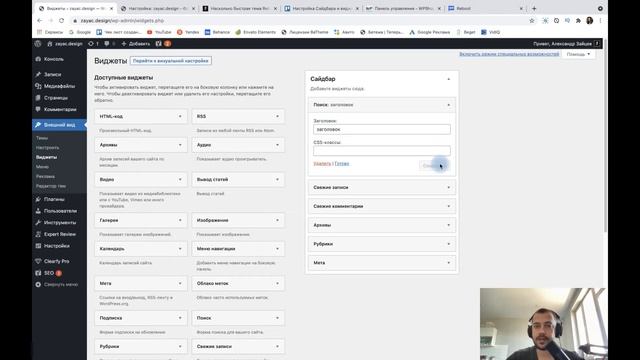
Task: Open the Behance bookmark
Action: (x=217, y=32)
